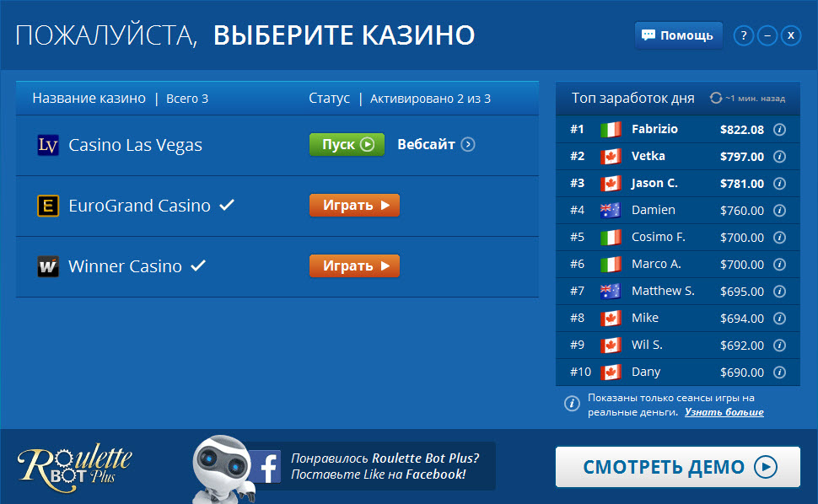
Task: Click Играть for Winner Casino
Action: tap(354, 265)
